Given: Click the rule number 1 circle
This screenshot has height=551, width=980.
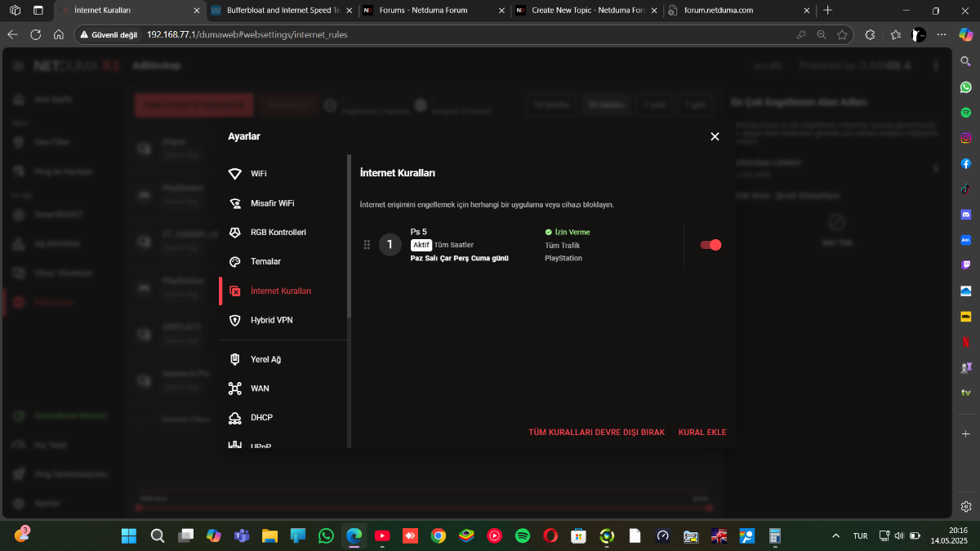Looking at the screenshot, I should pos(390,244).
